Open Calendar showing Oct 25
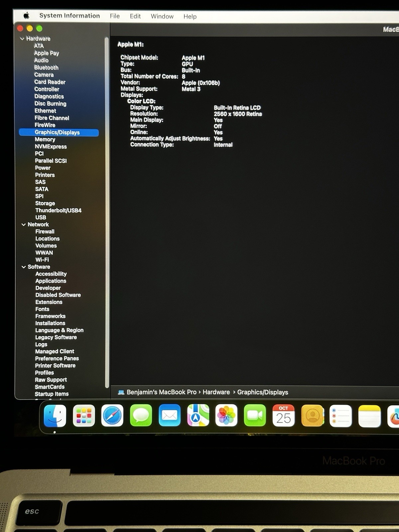 pos(284,416)
